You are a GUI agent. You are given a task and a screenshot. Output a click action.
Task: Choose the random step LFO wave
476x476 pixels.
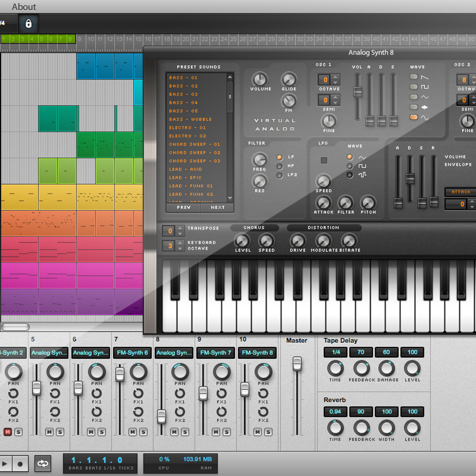pos(350,175)
